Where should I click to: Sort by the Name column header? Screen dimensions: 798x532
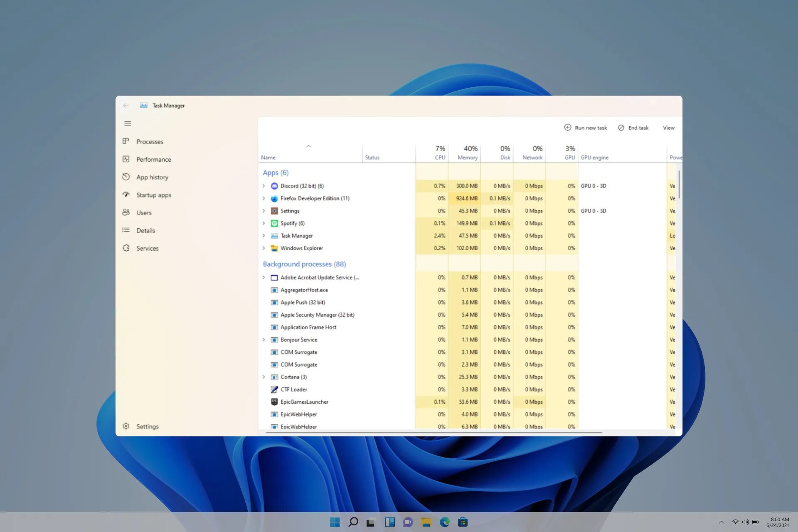coord(310,153)
